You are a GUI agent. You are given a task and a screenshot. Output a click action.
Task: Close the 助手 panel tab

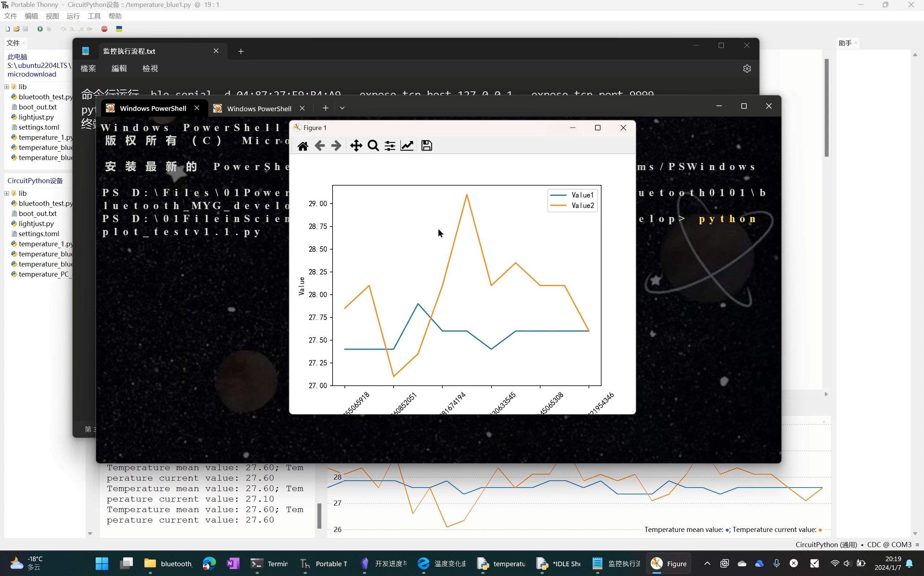856,43
